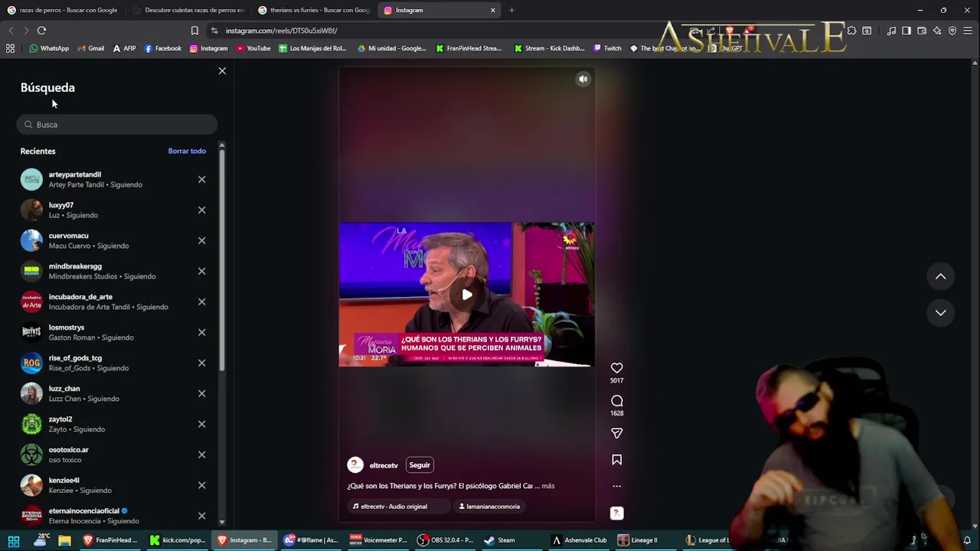980x551 pixels.
Task: Remove zayto12 from recent searches
Action: 202,425
